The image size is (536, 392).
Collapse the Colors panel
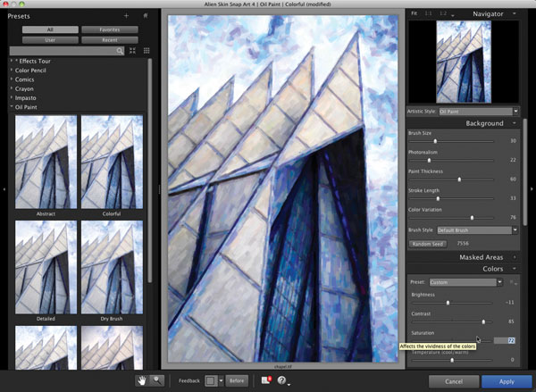coord(515,269)
